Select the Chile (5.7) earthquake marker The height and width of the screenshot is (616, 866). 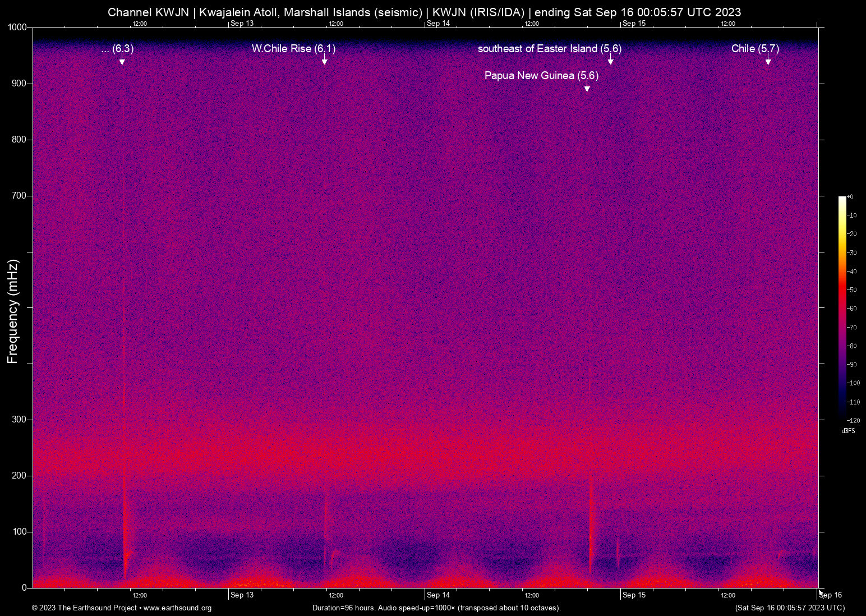click(768, 61)
